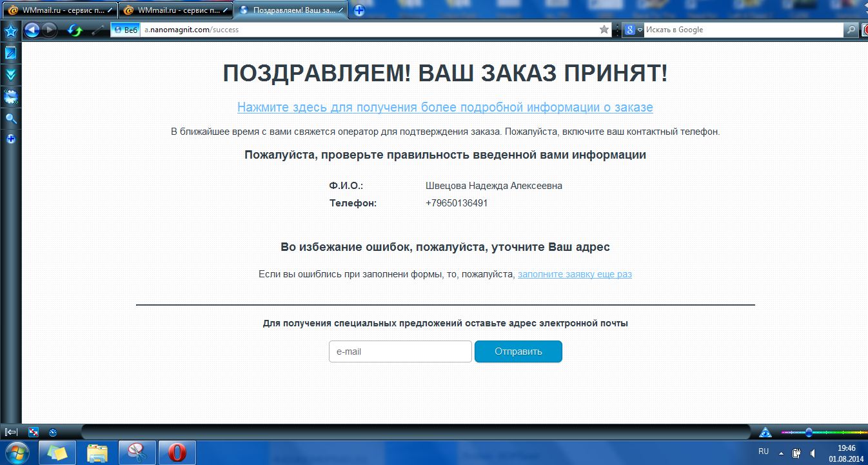The width and height of the screenshot is (868, 465).
Task: Open the volume speaker tray icon
Action: (813, 453)
